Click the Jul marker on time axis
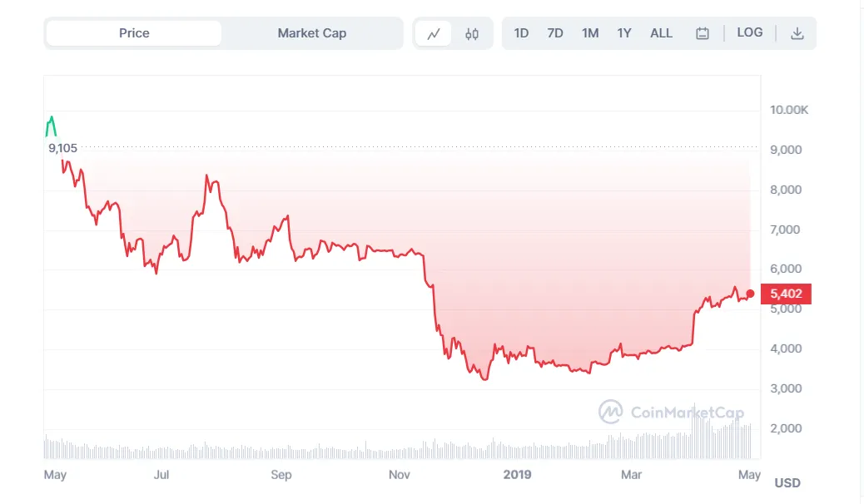The image size is (864, 504). [161, 475]
